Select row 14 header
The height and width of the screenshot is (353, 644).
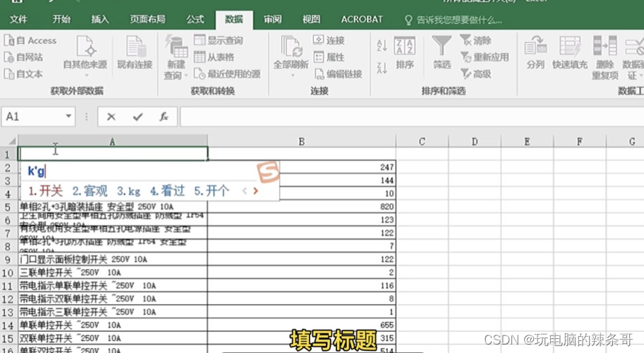(8, 325)
